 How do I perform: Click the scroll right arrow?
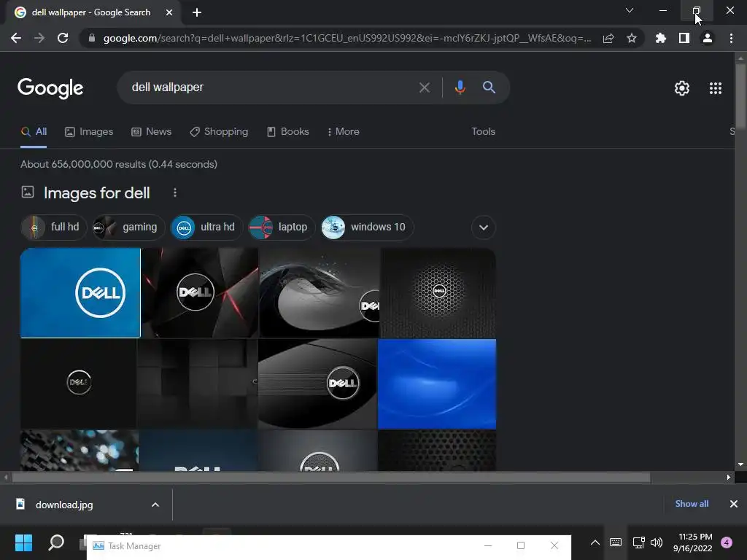point(729,477)
